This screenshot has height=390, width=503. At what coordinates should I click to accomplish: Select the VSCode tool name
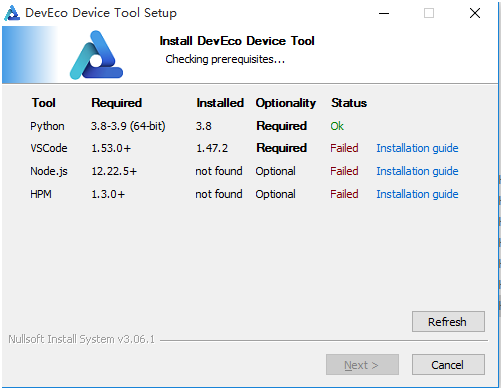49,148
